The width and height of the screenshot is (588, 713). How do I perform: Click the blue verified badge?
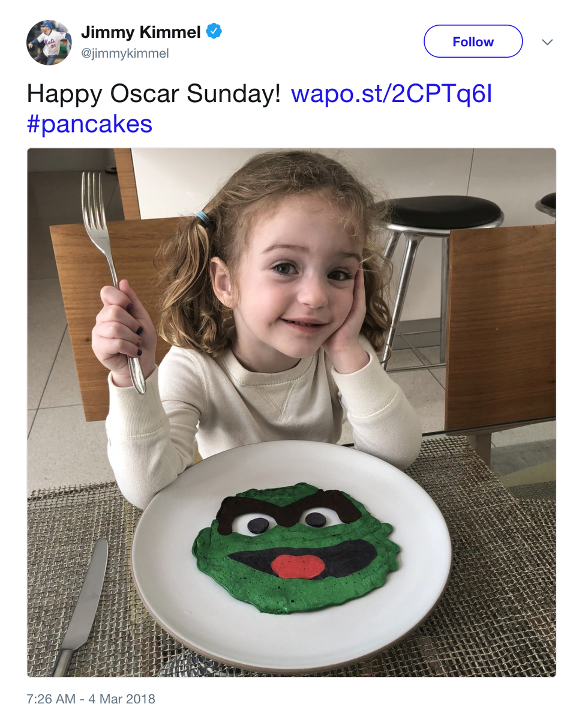click(x=214, y=32)
